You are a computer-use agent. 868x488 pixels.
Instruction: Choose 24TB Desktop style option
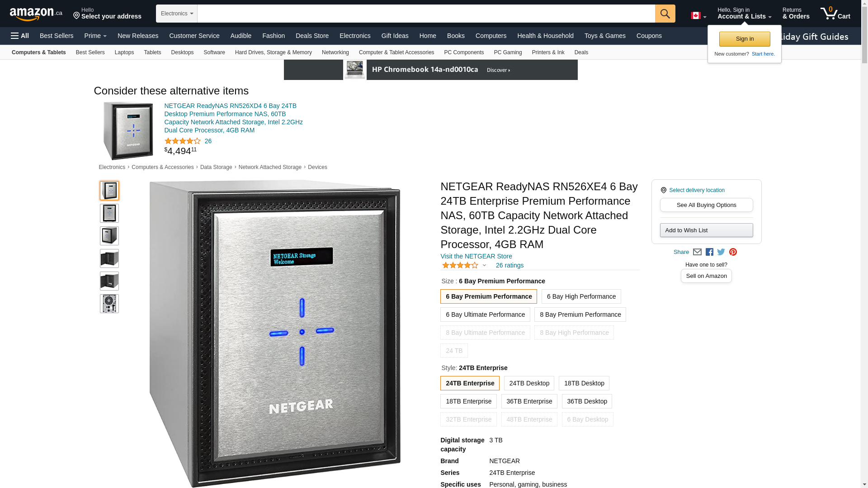coord(529,383)
